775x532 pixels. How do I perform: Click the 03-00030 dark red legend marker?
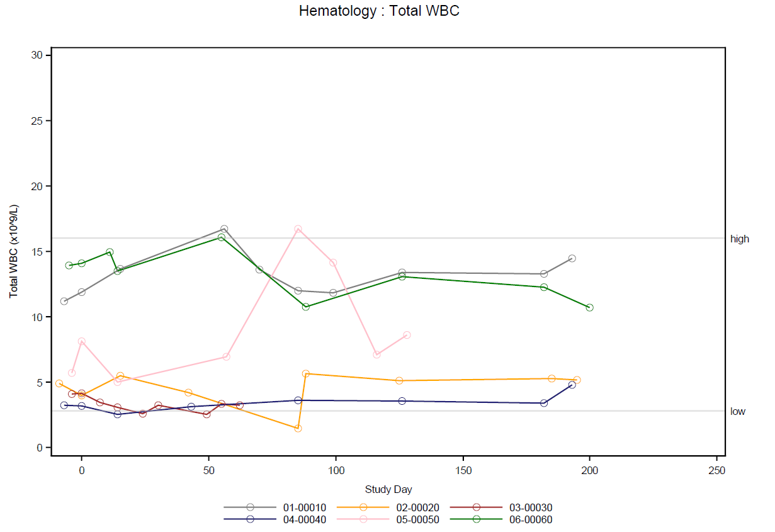point(477,507)
